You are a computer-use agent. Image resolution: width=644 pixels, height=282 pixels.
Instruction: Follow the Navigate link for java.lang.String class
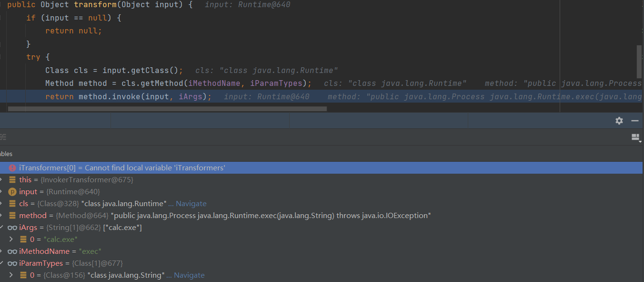(189, 275)
